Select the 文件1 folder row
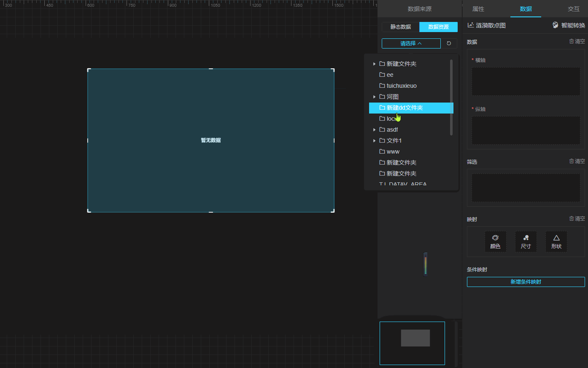The width and height of the screenshot is (588, 368). point(411,141)
